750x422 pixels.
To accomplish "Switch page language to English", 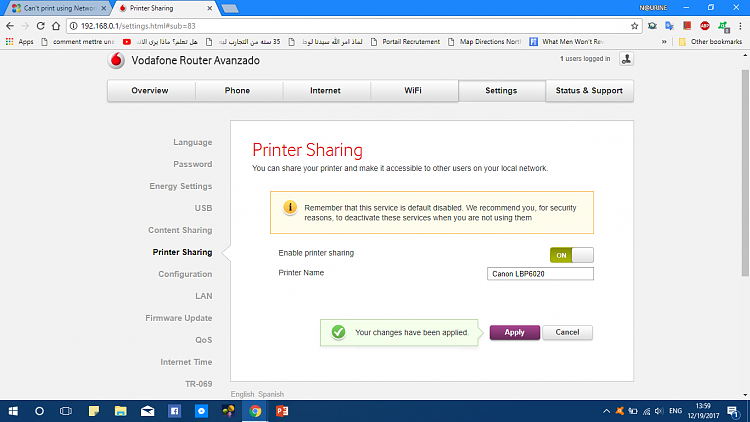I will tap(243, 394).
